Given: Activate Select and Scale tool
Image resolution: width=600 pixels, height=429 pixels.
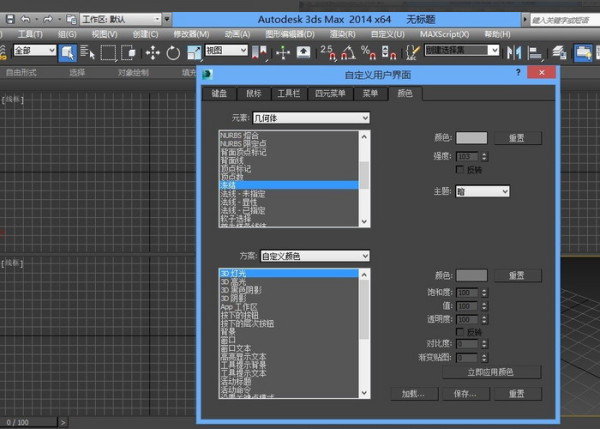Looking at the screenshot, I should click(194, 52).
